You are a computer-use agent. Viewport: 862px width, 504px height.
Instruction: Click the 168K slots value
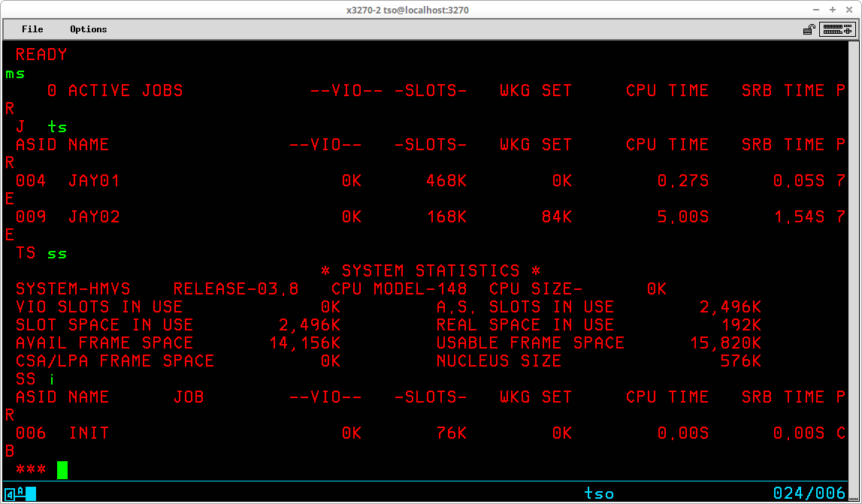coord(446,217)
